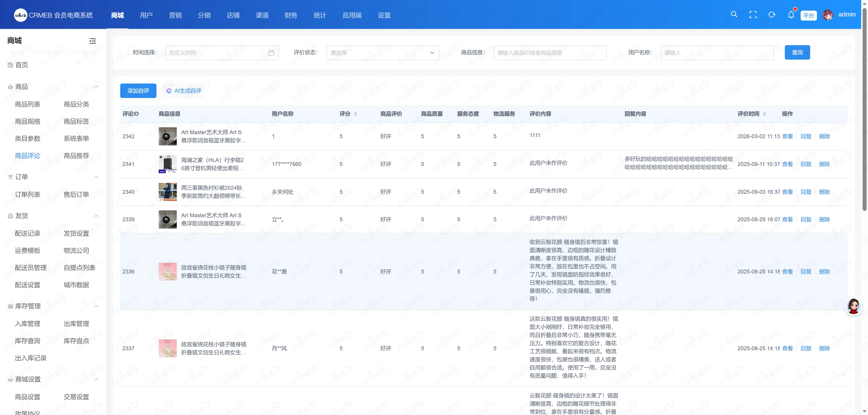Reply to review 2339 via 回复
The height and width of the screenshot is (415, 868).
806,219
